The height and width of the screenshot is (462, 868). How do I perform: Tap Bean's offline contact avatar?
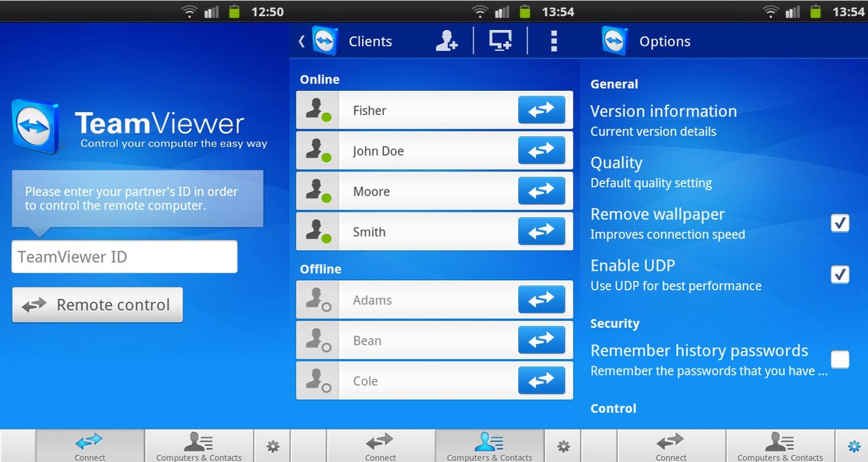pyautogui.click(x=318, y=340)
